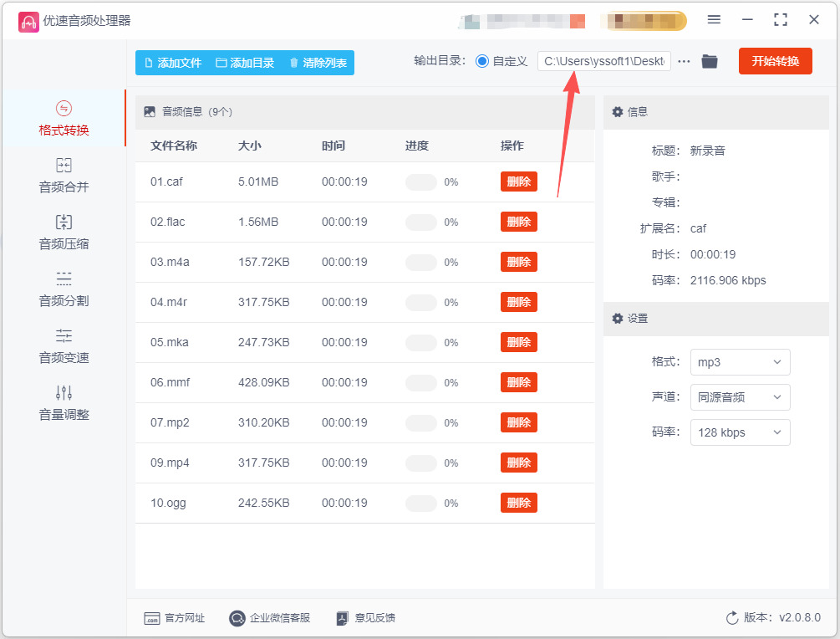Start conversion with 开始转换 button

click(775, 61)
